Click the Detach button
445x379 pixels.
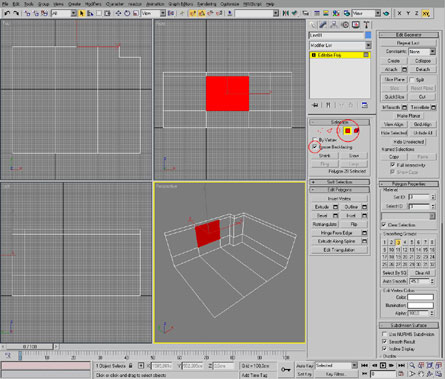422,69
